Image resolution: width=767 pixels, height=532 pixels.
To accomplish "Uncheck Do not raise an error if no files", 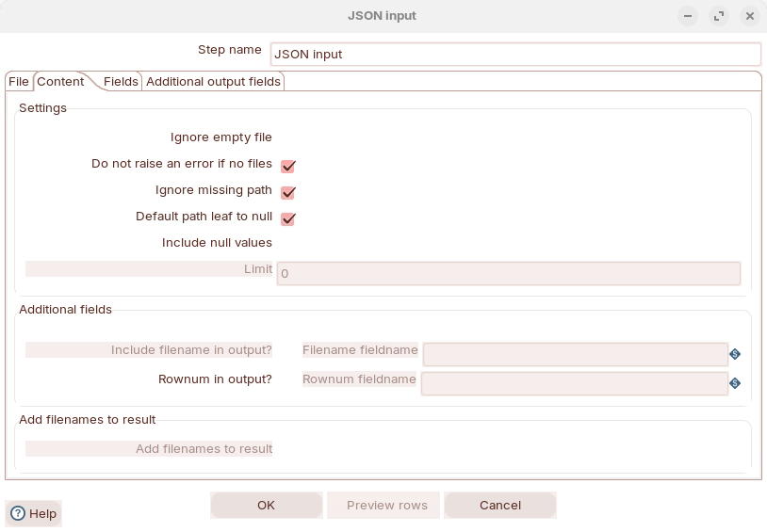I will pos(288,167).
